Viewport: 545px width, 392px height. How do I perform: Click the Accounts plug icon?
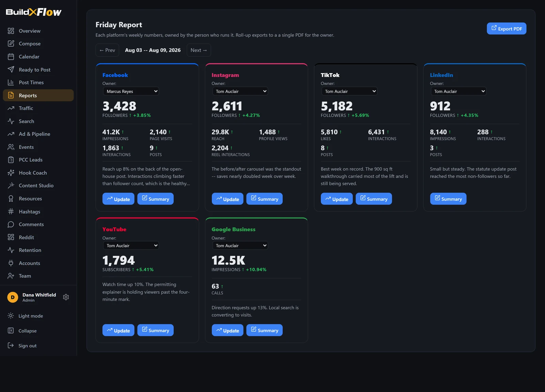point(11,263)
